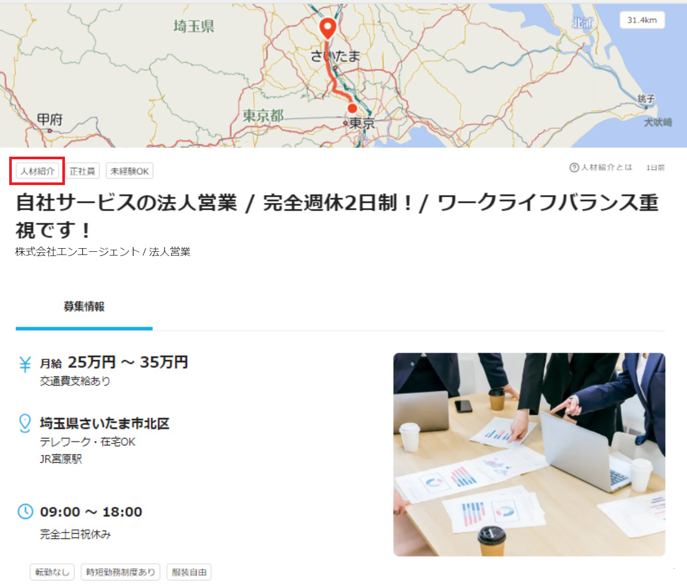Click the JR宮原駅 station text
The height and width of the screenshot is (585, 687).
[61, 459]
